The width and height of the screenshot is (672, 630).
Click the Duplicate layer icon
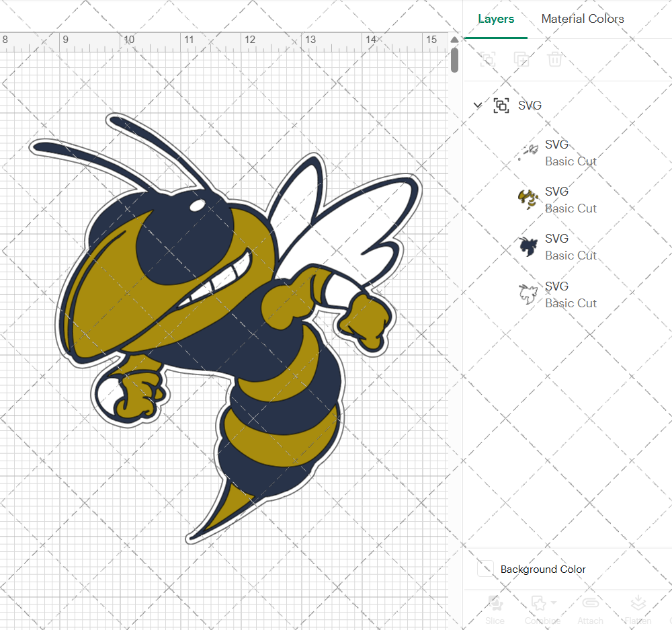pyautogui.click(x=521, y=59)
